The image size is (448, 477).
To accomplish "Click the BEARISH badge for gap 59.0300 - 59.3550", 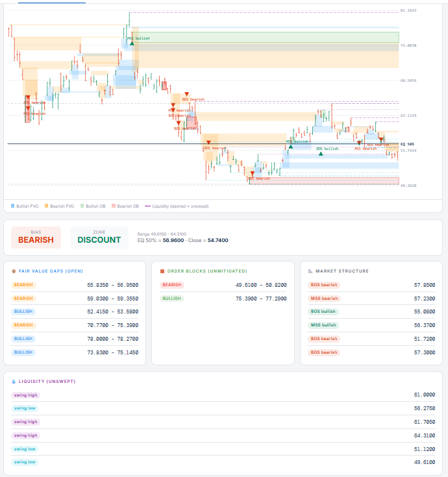I will 23,299.
